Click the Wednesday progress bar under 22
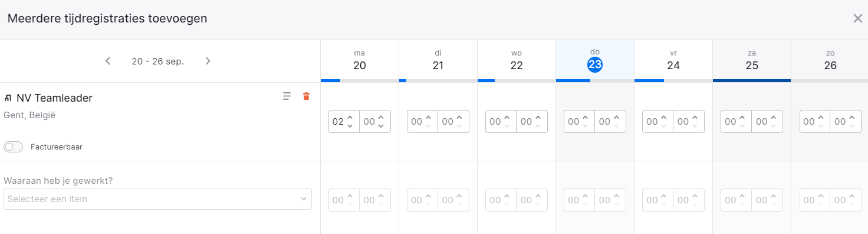The height and width of the screenshot is (234, 868). pos(517,80)
